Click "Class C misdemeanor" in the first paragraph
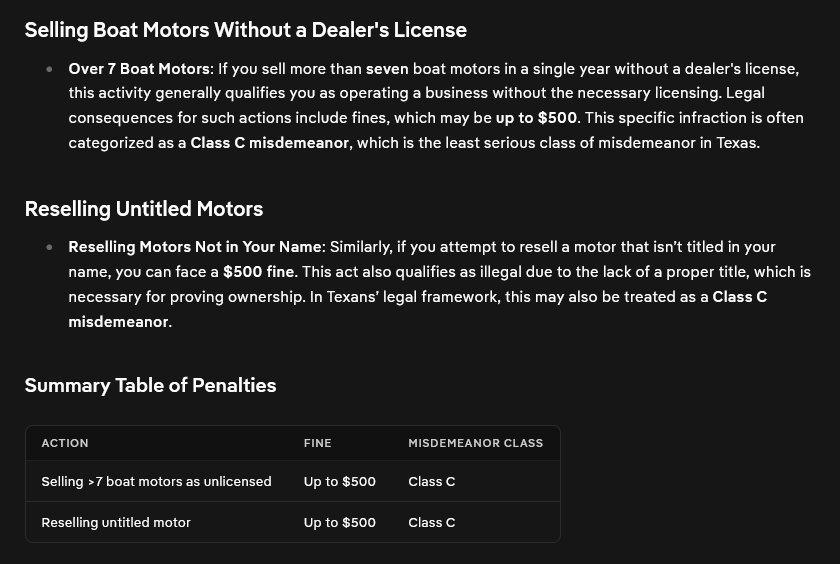This screenshot has height=564, width=840. point(270,142)
